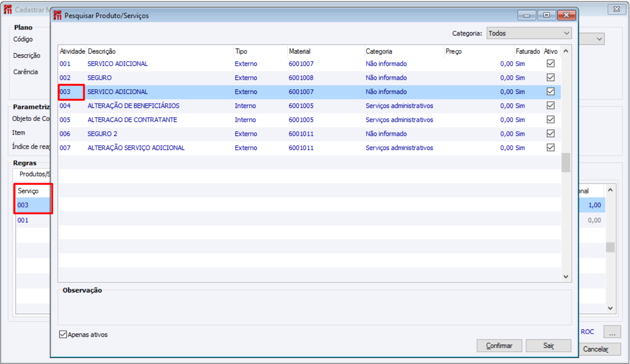
Task: Click the Pesquisar Produto/Serviços title bar app icon
Action: (58, 15)
